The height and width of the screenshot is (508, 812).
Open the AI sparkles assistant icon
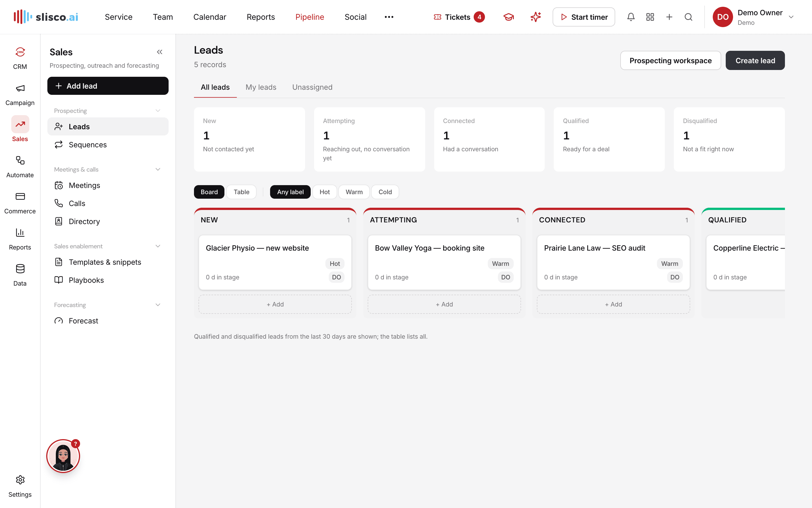tap(535, 17)
